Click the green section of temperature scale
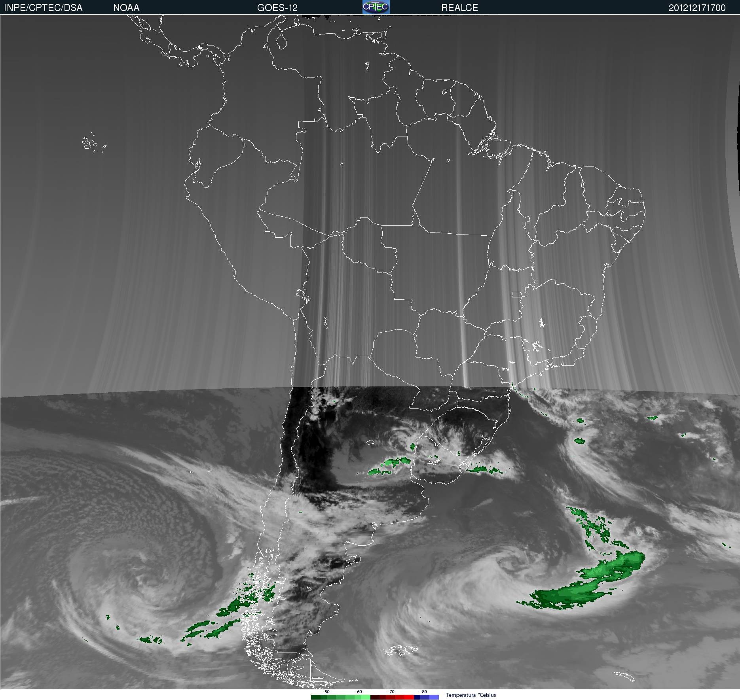Screen dimensions: 740x700 341,697
